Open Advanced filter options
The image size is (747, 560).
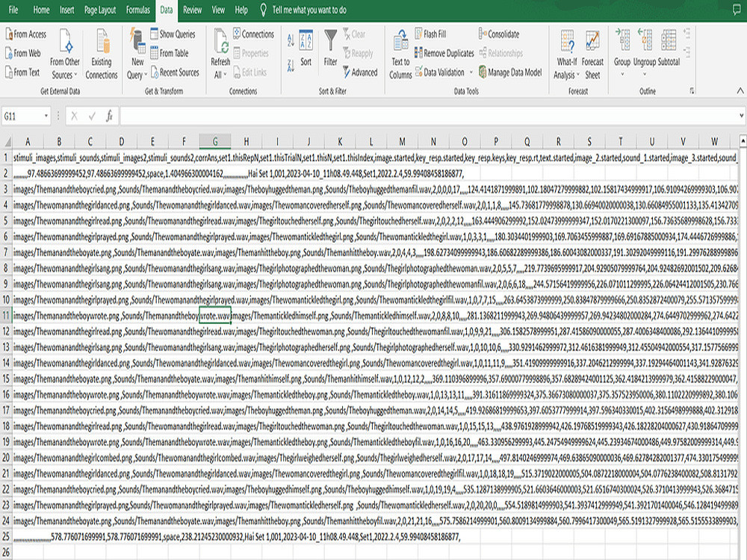[x=360, y=72]
